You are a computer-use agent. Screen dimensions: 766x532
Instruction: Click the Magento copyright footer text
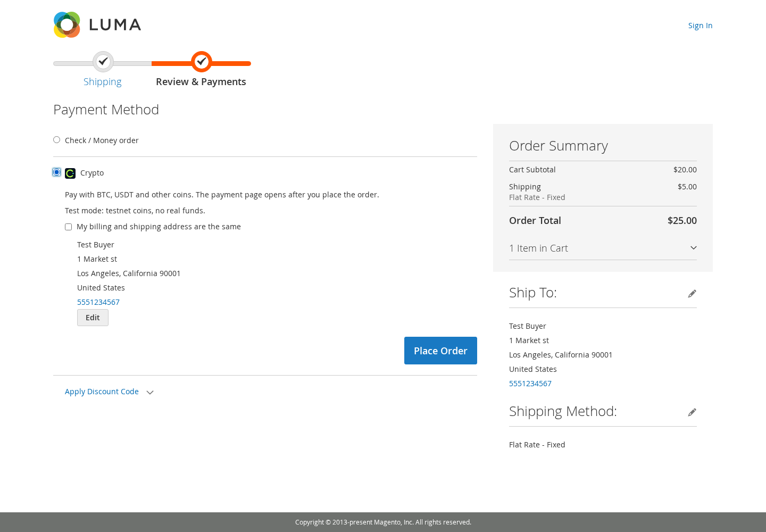(x=383, y=522)
